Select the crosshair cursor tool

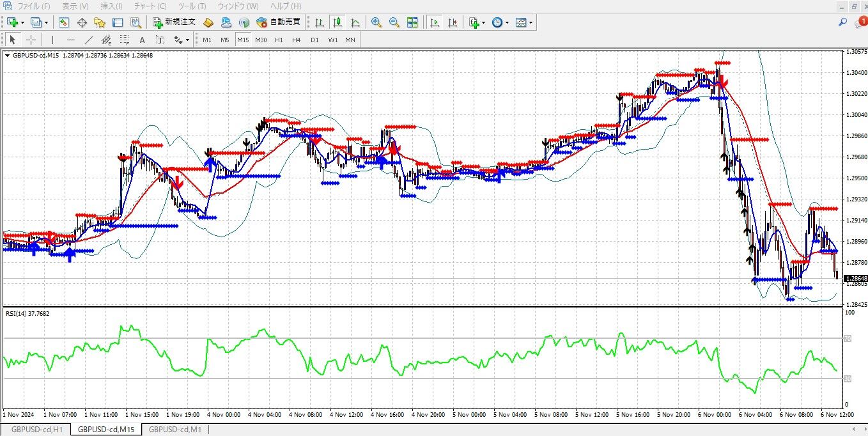[31, 40]
